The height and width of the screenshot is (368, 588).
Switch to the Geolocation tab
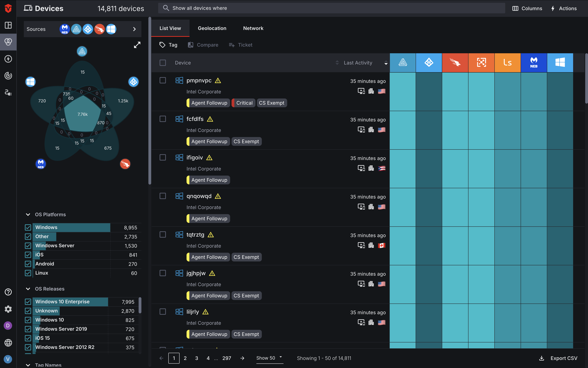(212, 28)
